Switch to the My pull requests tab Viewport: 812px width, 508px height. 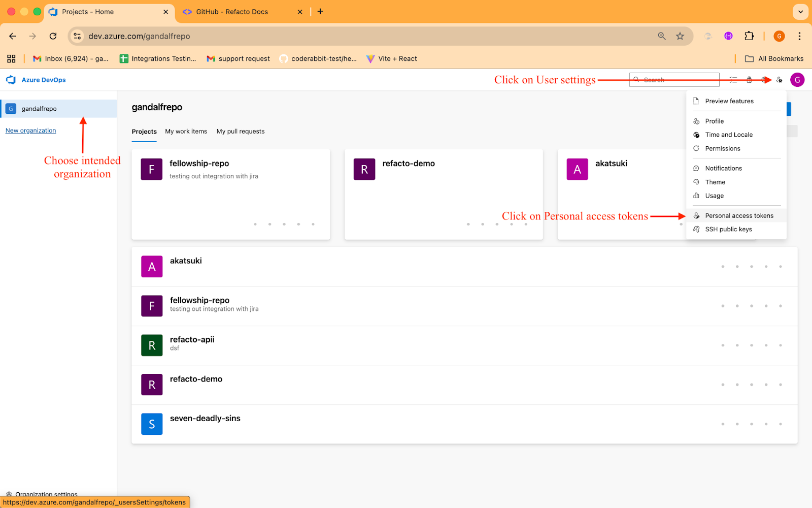(x=241, y=132)
